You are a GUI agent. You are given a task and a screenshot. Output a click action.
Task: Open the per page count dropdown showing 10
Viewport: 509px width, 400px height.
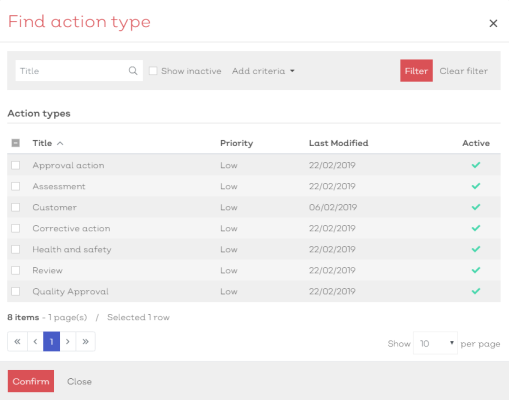[435, 343]
